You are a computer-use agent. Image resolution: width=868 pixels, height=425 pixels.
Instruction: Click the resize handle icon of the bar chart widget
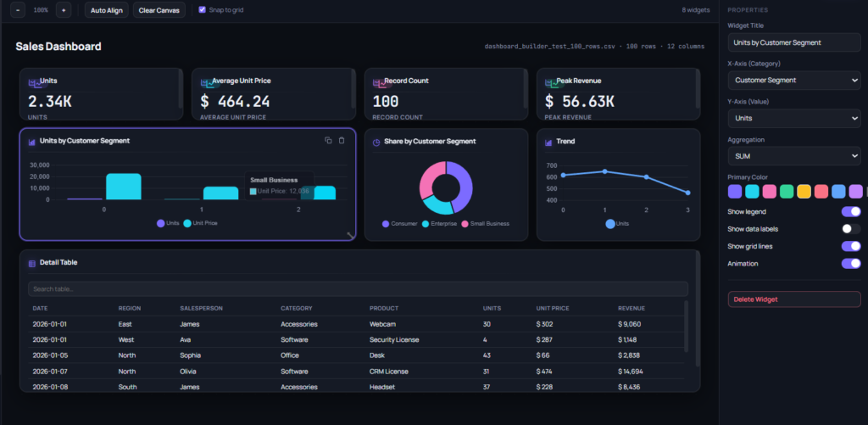click(350, 235)
